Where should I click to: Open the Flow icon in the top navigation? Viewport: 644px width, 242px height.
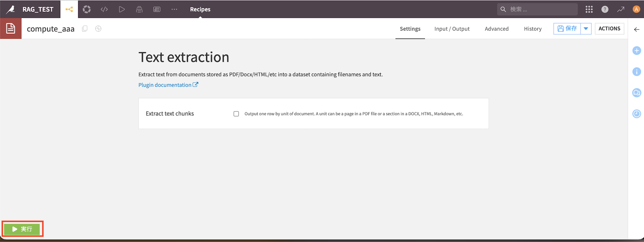click(69, 9)
